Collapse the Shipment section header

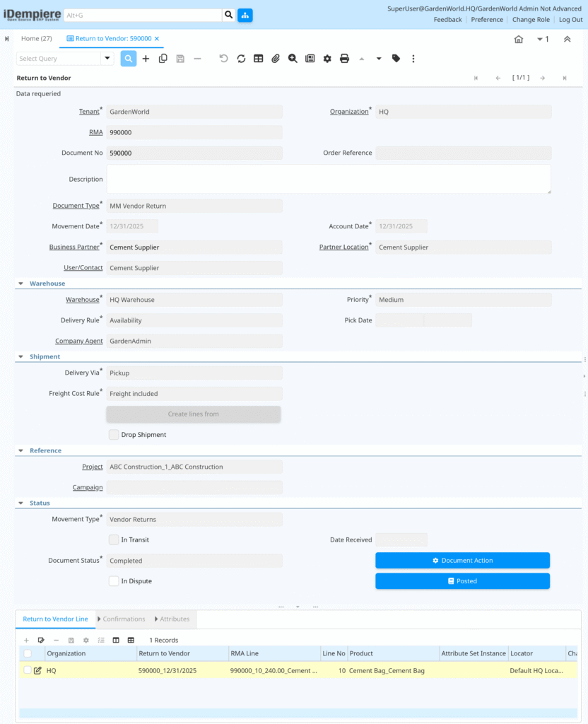pyautogui.click(x=20, y=356)
